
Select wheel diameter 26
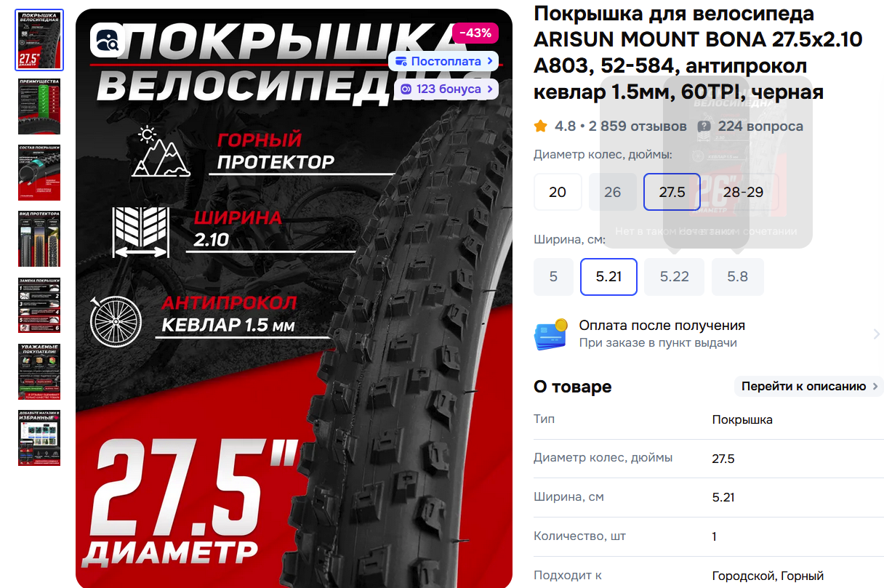[613, 192]
